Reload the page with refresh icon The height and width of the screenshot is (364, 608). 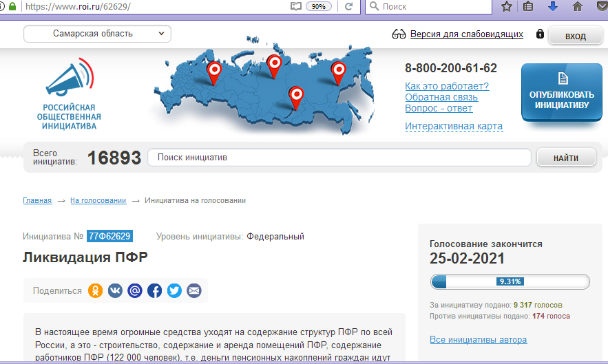(x=348, y=6)
